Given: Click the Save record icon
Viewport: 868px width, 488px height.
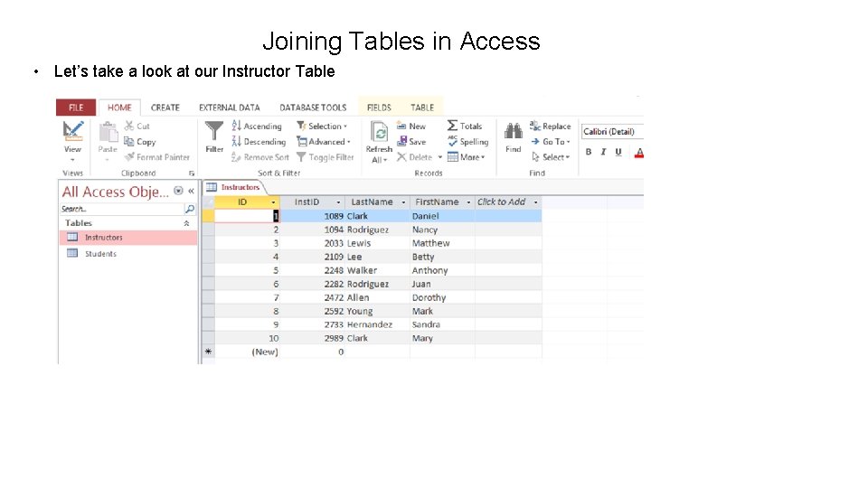Looking at the screenshot, I should pos(401,142).
